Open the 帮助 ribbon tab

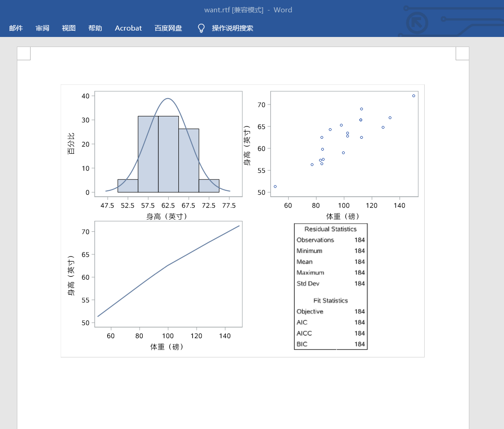click(x=95, y=28)
